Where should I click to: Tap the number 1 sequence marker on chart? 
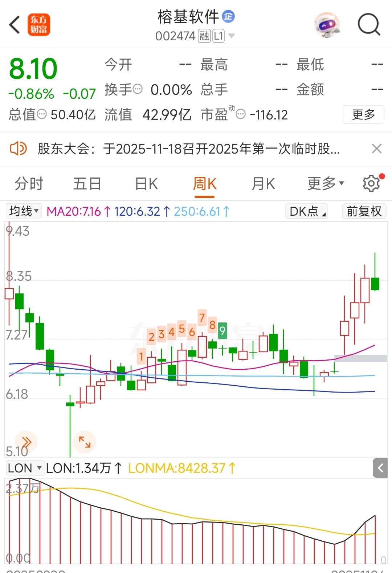[141, 357]
